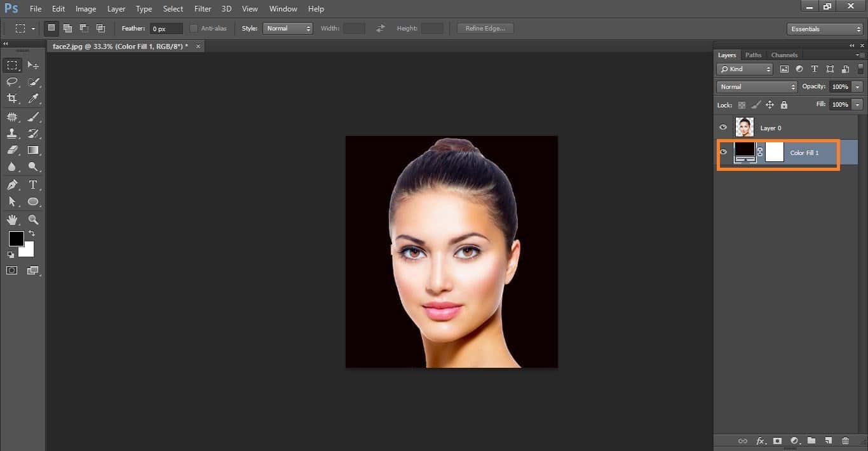868x451 pixels.
Task: Click the Refine Edge button
Action: [485, 29]
